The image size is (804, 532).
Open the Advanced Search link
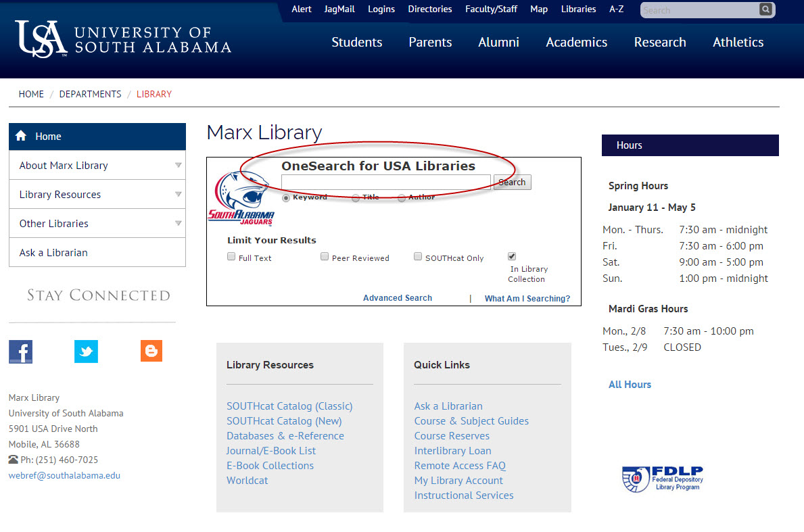coord(398,298)
